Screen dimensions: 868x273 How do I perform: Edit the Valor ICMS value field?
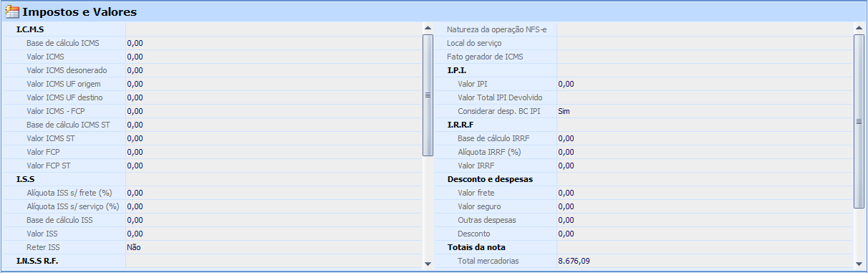(x=274, y=57)
